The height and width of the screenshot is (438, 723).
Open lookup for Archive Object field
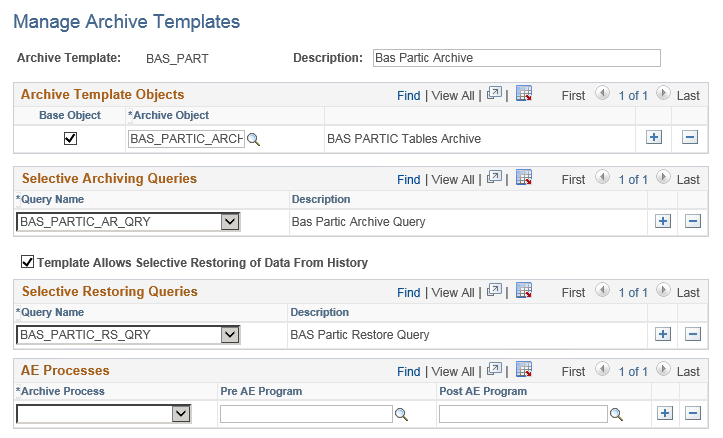(253, 139)
